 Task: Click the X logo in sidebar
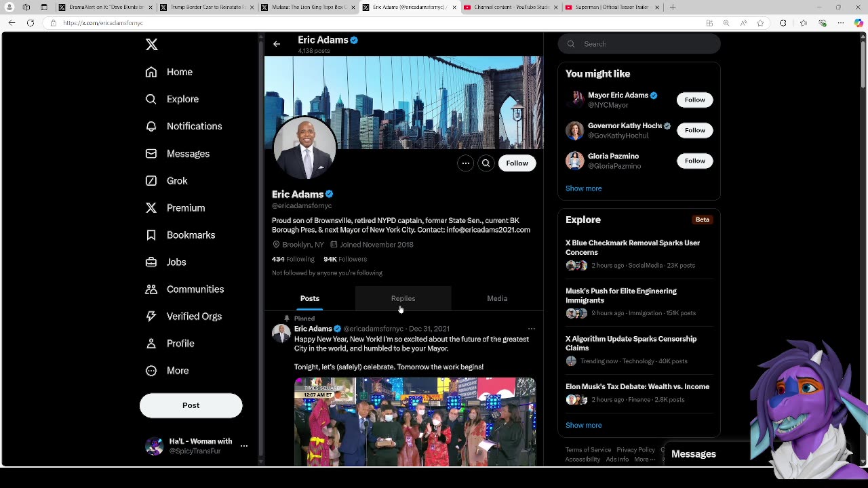151,45
